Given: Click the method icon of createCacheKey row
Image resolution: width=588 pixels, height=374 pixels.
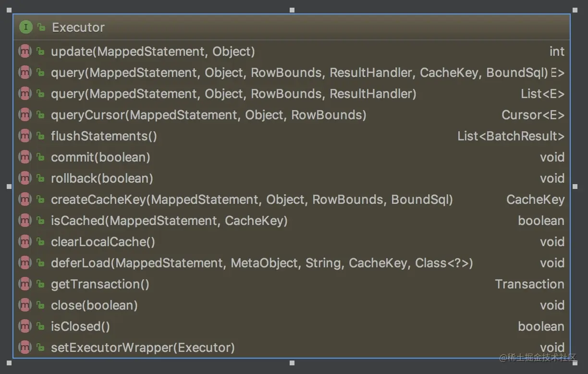Looking at the screenshot, I should [24, 199].
